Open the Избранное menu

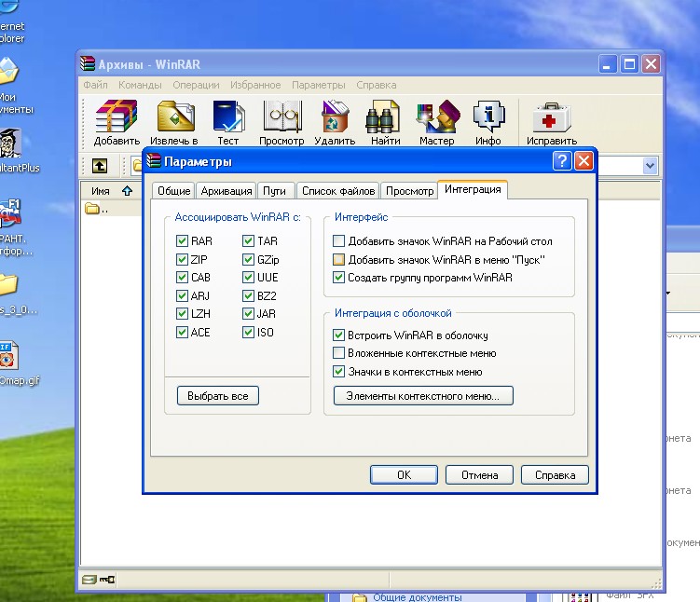tap(255, 85)
